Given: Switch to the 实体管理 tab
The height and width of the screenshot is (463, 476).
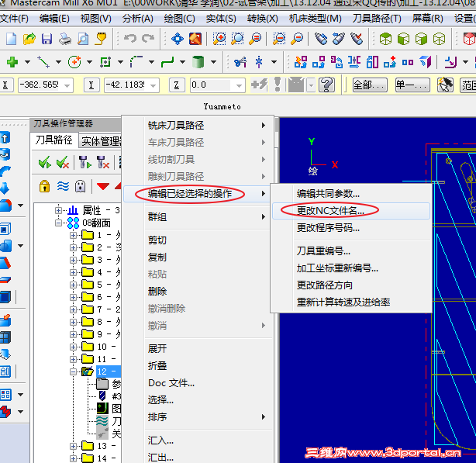Looking at the screenshot, I should pyautogui.click(x=101, y=141).
